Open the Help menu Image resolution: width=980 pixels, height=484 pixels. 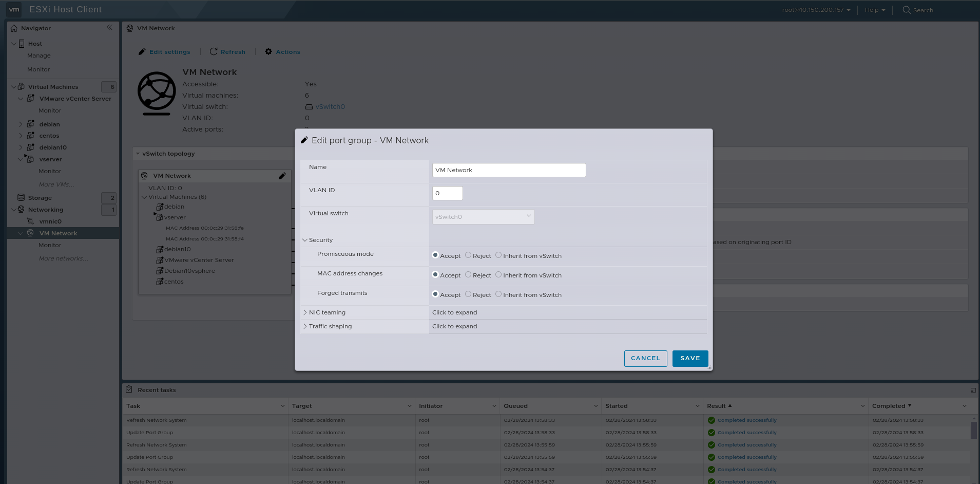874,10
